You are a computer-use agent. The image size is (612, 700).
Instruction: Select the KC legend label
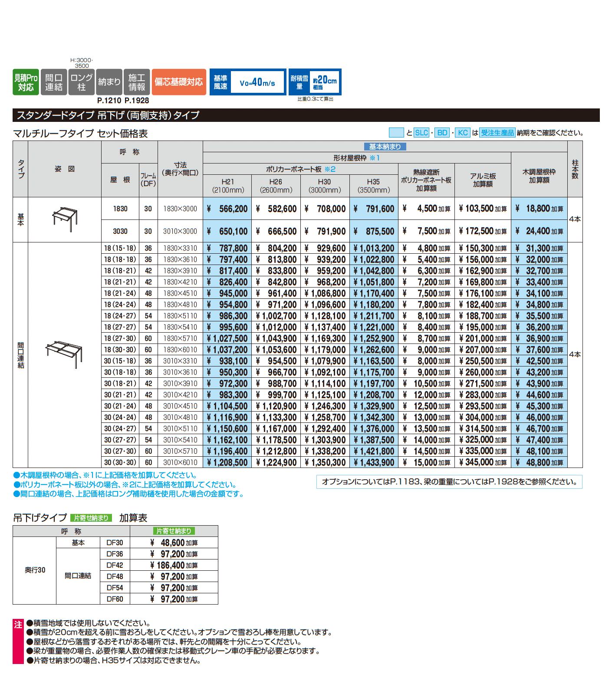tap(463, 133)
